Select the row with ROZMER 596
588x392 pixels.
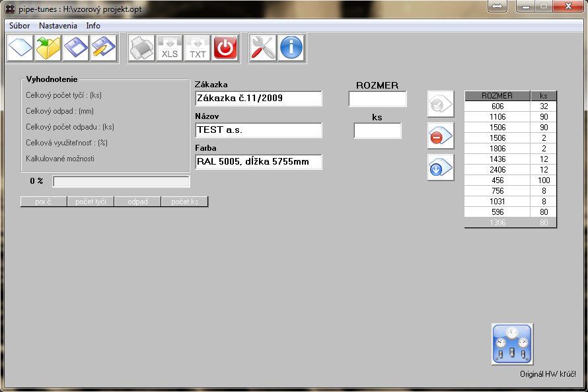[x=511, y=212]
